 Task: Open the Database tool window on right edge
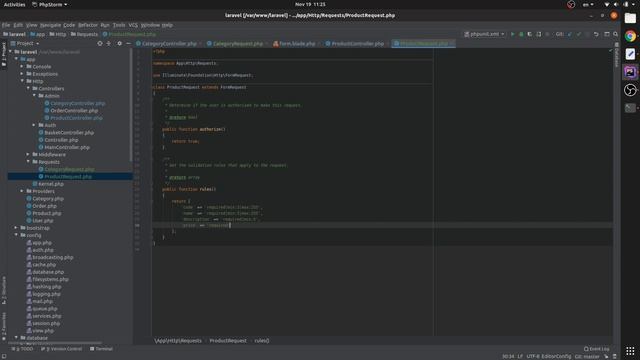click(x=617, y=54)
